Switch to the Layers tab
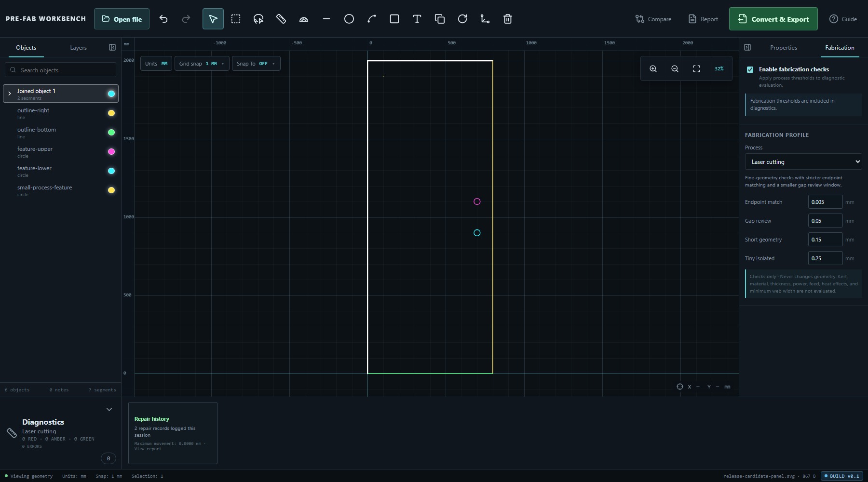 (x=78, y=48)
